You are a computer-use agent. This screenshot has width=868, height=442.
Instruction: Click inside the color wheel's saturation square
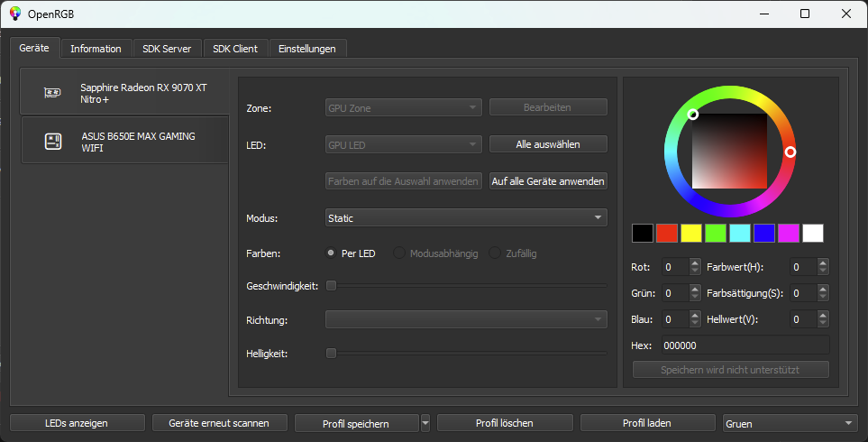pos(729,152)
